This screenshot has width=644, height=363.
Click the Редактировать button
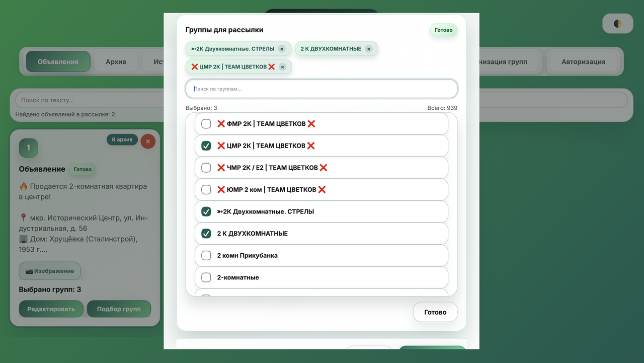51,309
